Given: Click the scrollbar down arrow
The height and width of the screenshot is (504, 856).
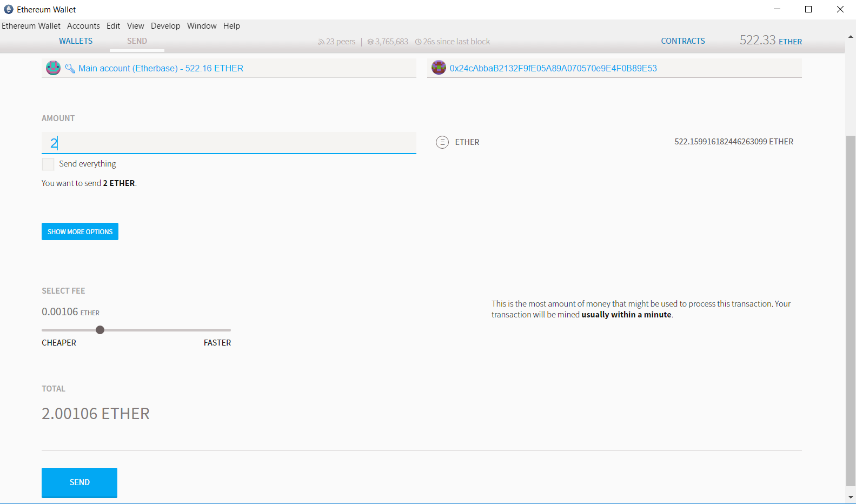Looking at the screenshot, I should tap(851, 498).
